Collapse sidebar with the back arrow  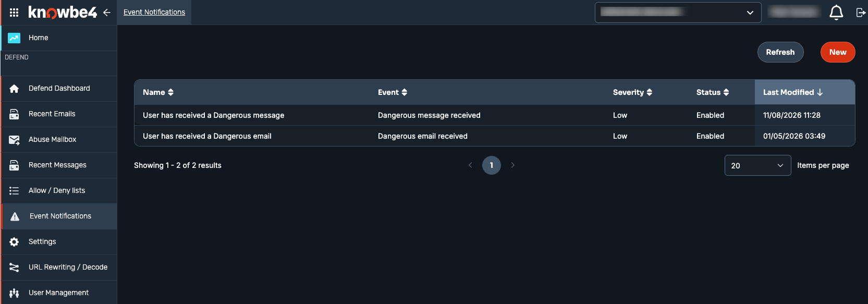(x=107, y=13)
